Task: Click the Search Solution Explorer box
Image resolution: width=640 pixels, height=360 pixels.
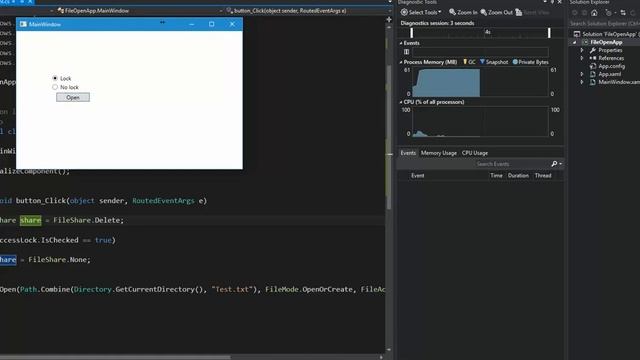Action: pyautogui.click(x=604, y=24)
